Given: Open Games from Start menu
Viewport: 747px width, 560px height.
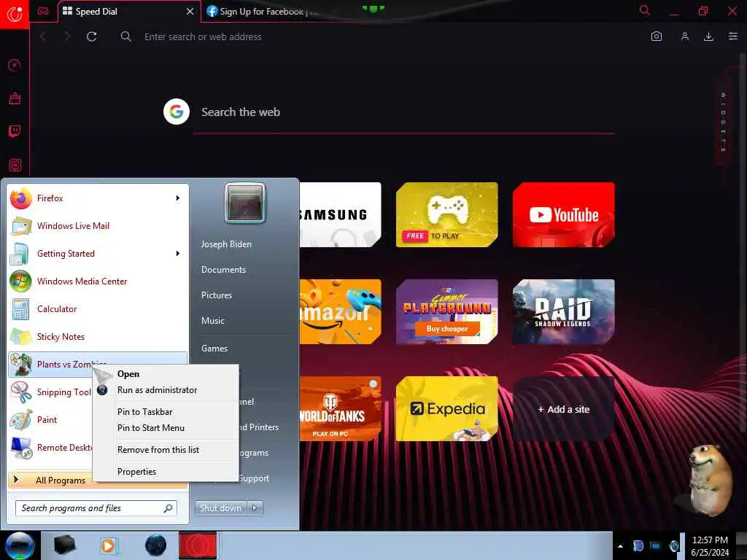Looking at the screenshot, I should click(x=214, y=349).
